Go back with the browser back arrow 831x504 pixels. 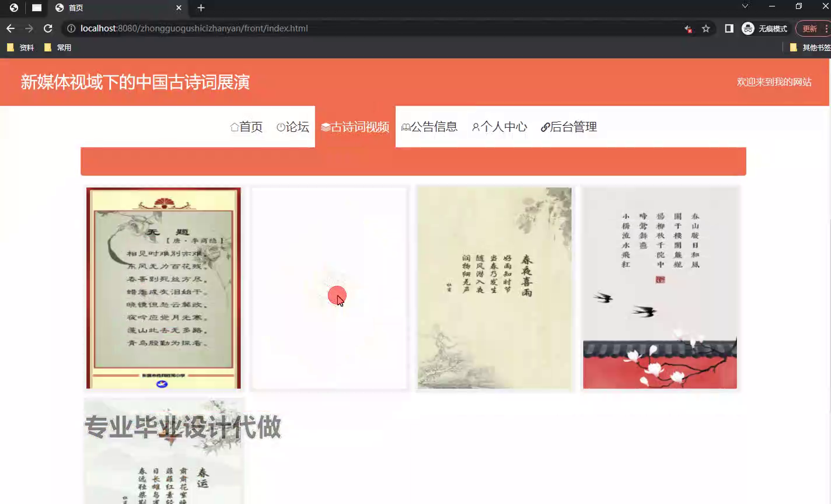click(x=11, y=28)
